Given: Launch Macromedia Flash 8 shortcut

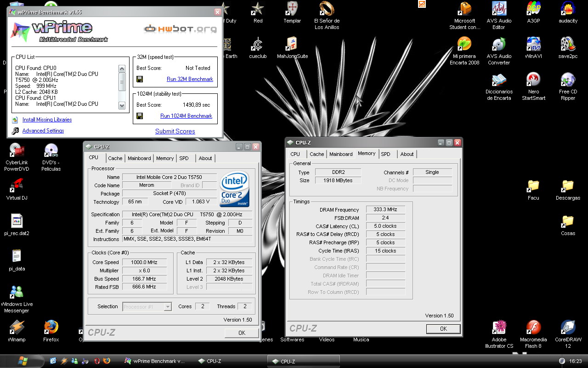Looking at the screenshot, I should 533,334.
